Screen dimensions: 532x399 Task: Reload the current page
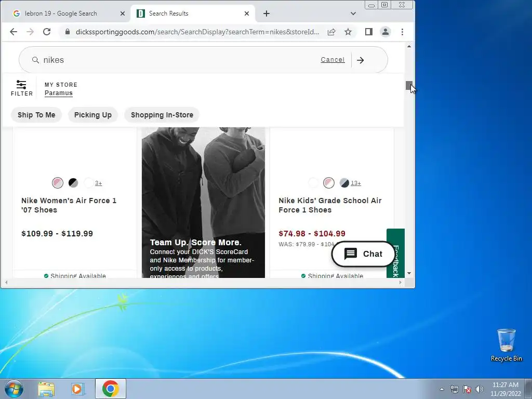(x=47, y=32)
